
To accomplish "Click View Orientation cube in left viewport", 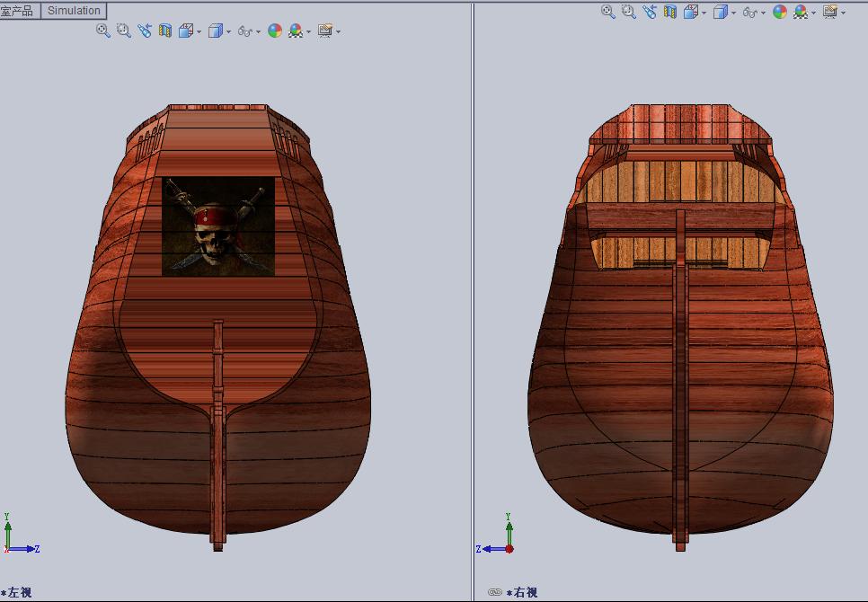I will click(x=186, y=31).
